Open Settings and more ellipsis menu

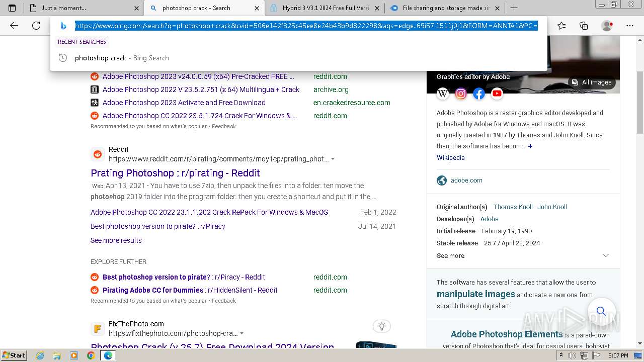(x=630, y=26)
